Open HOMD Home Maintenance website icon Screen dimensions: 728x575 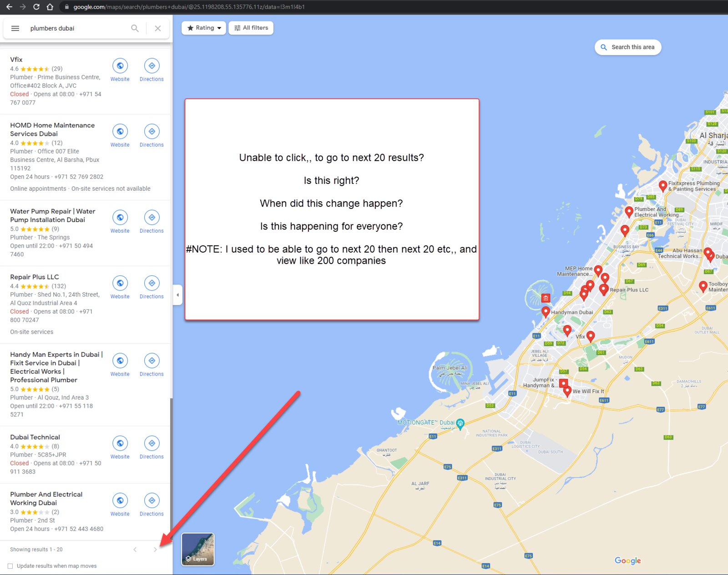pos(120,131)
